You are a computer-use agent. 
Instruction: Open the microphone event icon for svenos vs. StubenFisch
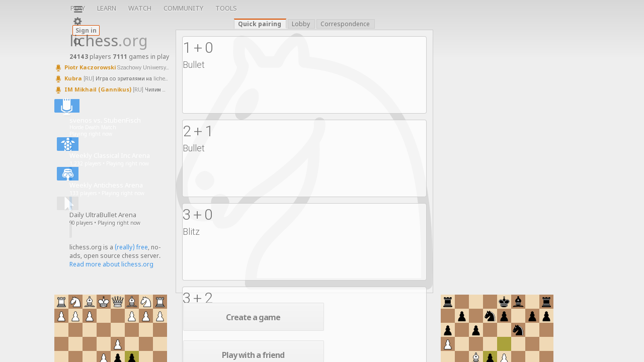67,107
